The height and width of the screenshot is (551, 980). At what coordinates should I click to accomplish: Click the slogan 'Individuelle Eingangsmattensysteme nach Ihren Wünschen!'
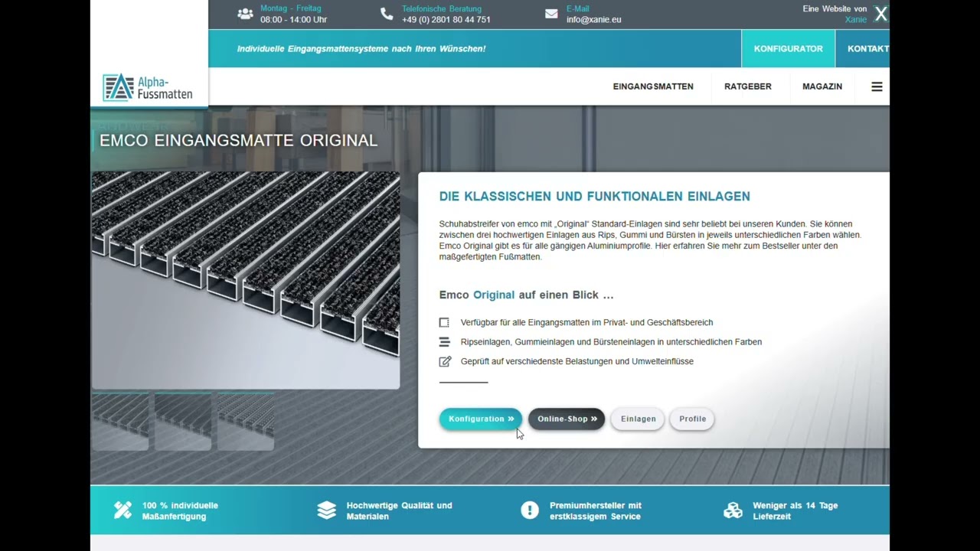click(x=361, y=49)
